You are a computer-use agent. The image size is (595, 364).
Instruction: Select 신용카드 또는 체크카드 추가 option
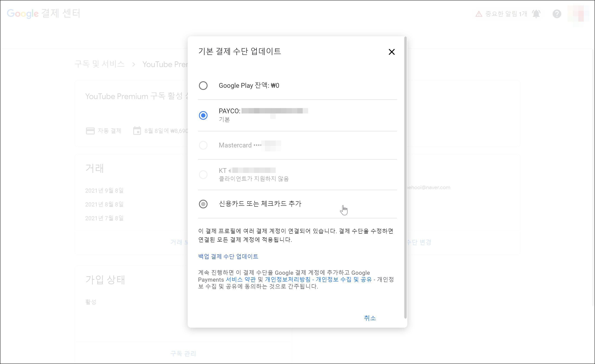[x=203, y=204]
